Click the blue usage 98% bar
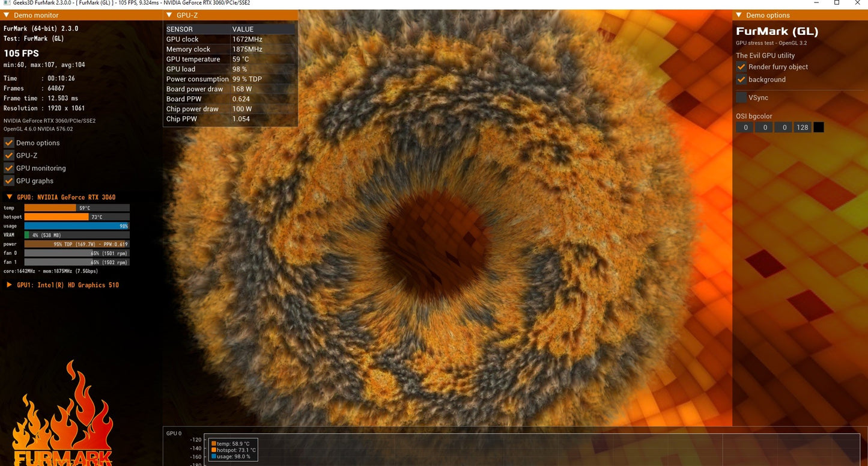Image resolution: width=868 pixels, height=466 pixels. [77, 226]
